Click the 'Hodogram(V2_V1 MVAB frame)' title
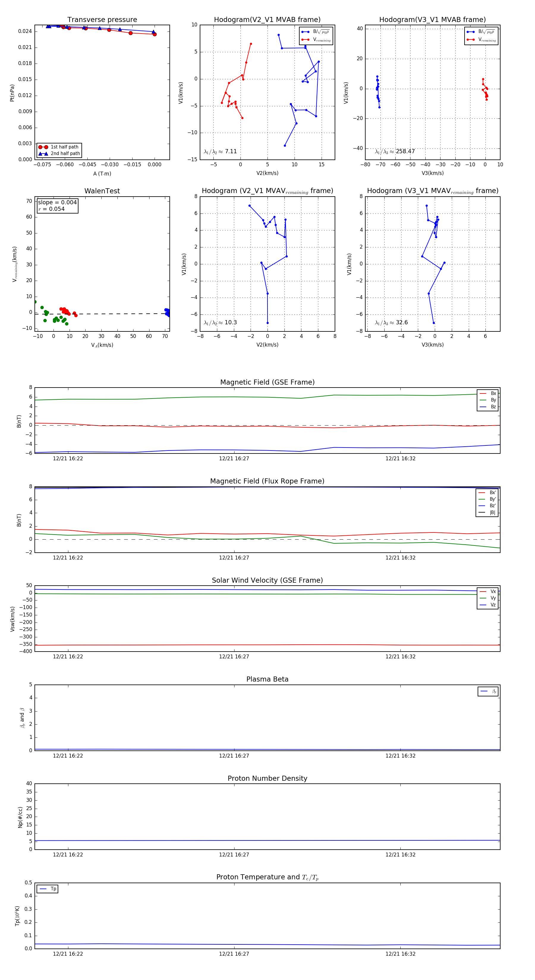The width and height of the screenshot is (535, 980). coord(267,20)
